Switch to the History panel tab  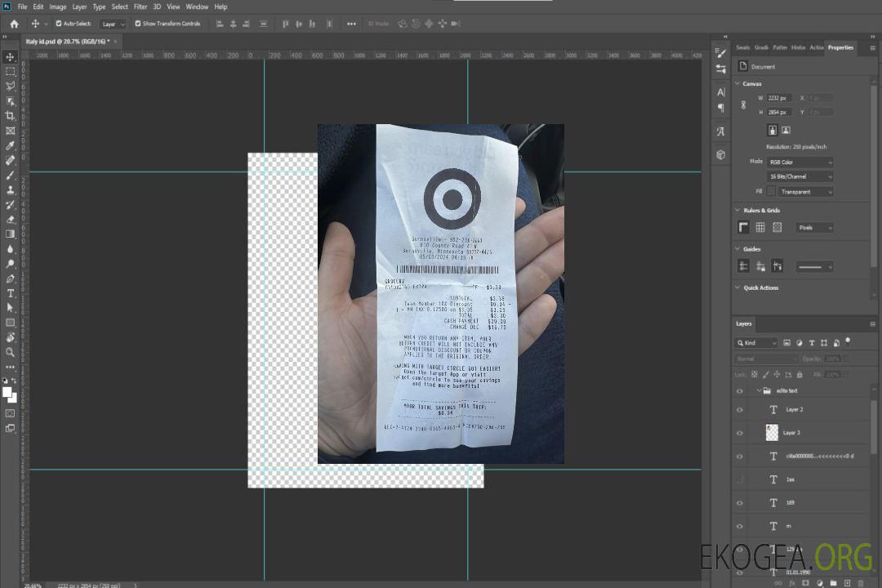(x=798, y=47)
